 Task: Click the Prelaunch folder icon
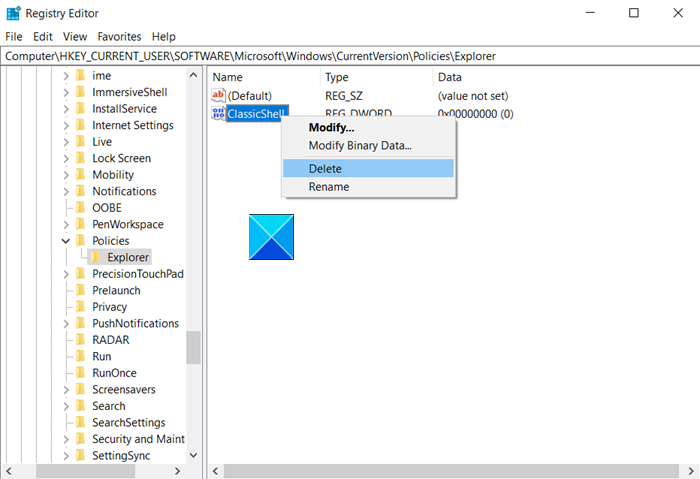tap(81, 290)
